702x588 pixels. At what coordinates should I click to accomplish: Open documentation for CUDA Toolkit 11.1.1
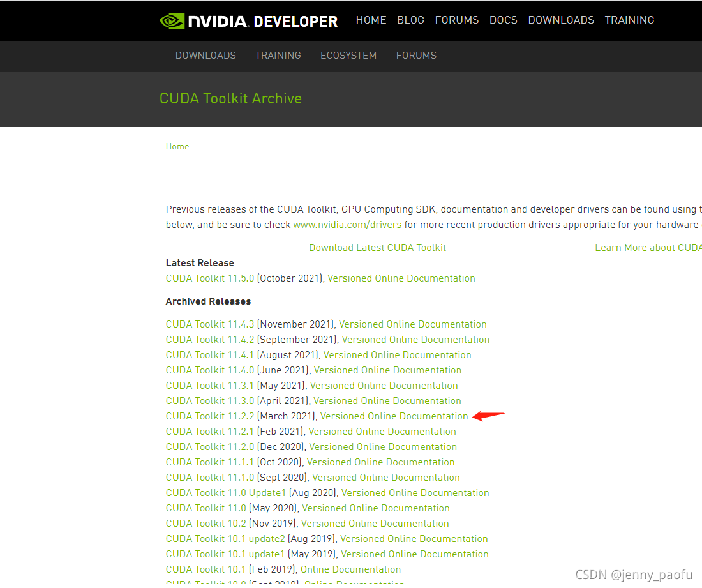click(x=381, y=462)
